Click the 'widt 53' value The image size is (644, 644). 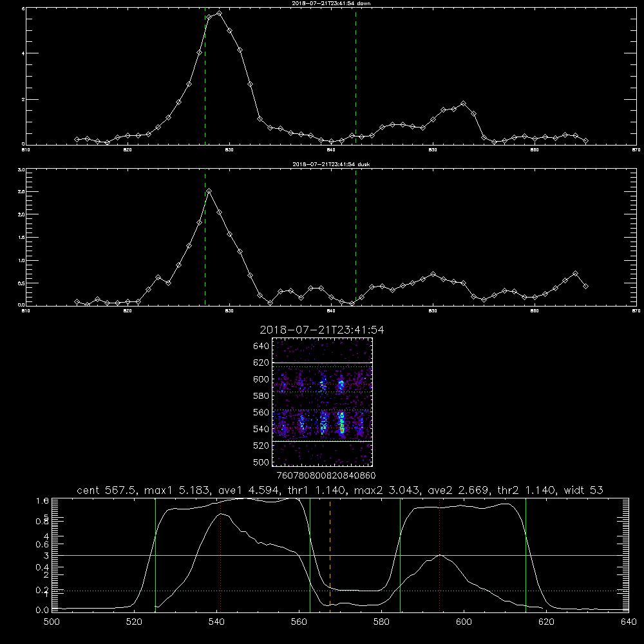tap(583, 490)
